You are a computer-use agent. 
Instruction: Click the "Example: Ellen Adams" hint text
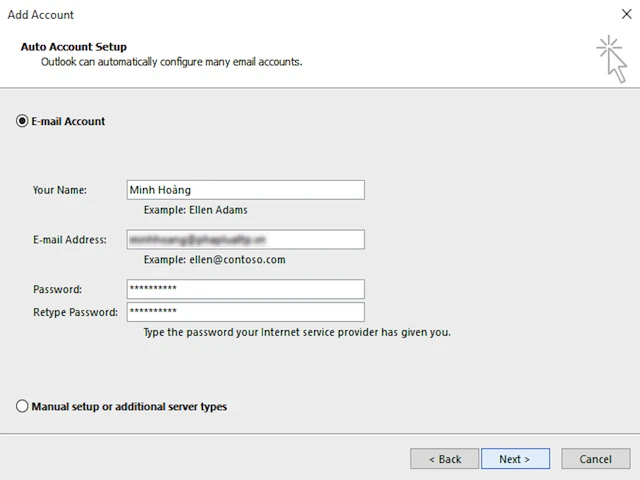(x=195, y=210)
